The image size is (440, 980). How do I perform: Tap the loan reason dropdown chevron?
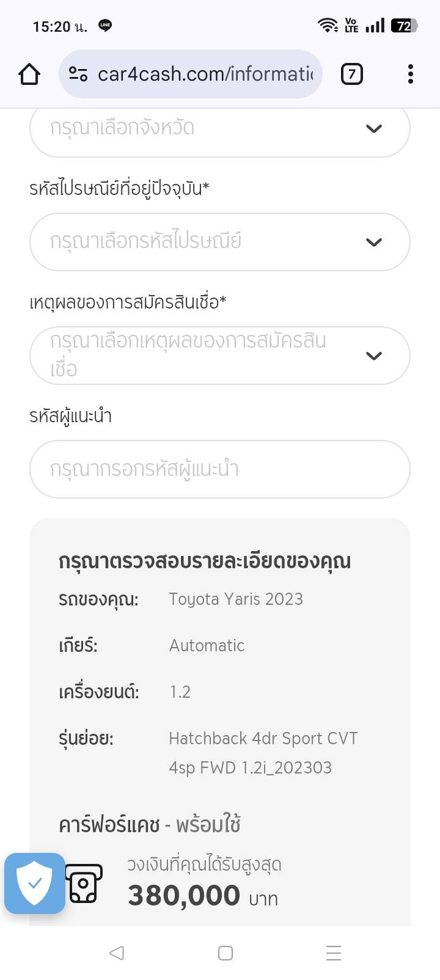(373, 356)
